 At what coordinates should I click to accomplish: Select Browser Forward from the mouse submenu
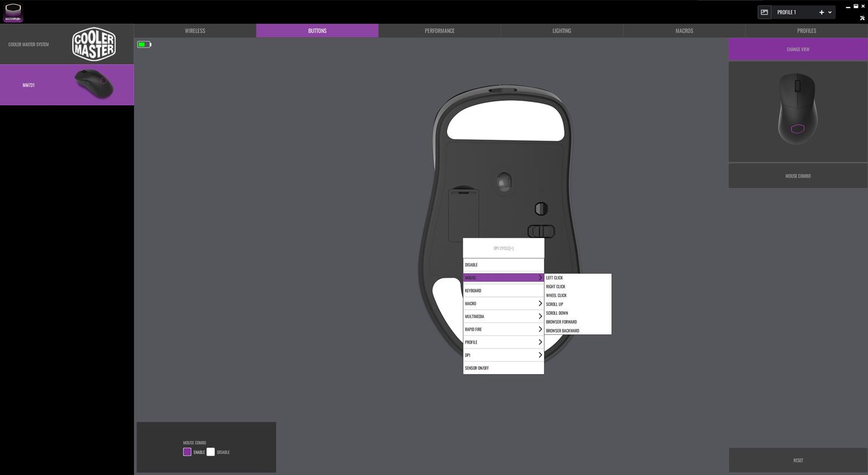561,322
